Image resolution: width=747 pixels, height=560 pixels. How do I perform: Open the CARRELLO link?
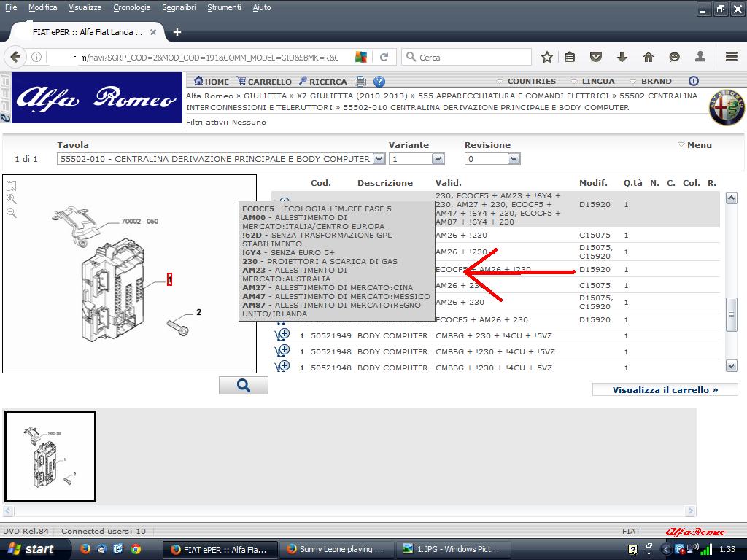[x=264, y=82]
